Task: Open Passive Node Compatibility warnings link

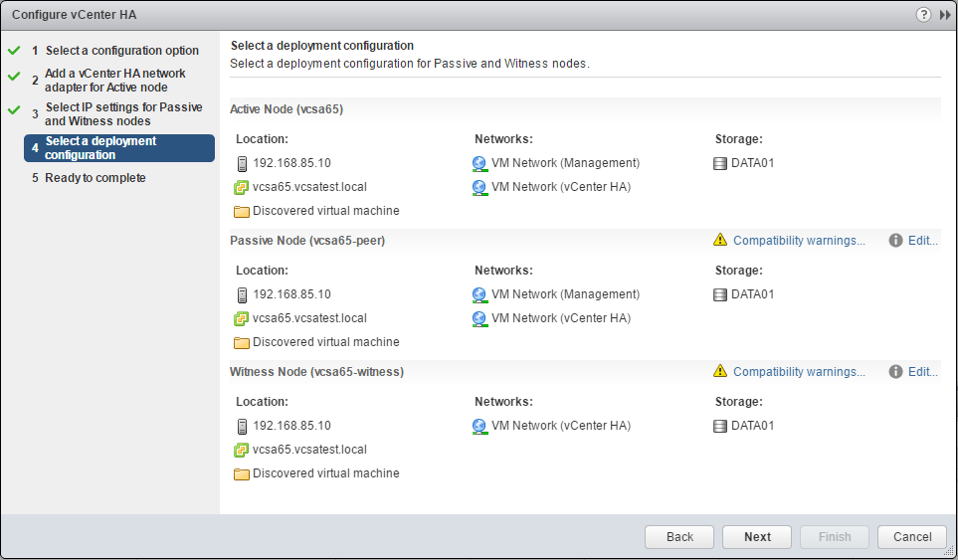Action: [799, 241]
